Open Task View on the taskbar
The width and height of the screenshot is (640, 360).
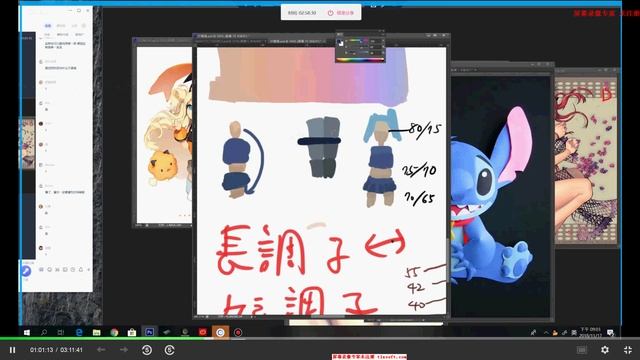pyautogui.click(x=60, y=332)
